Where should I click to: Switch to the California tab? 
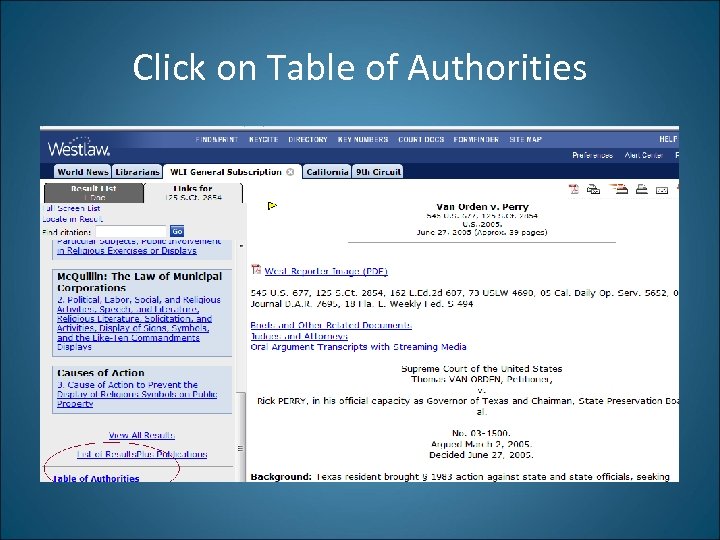(x=327, y=172)
